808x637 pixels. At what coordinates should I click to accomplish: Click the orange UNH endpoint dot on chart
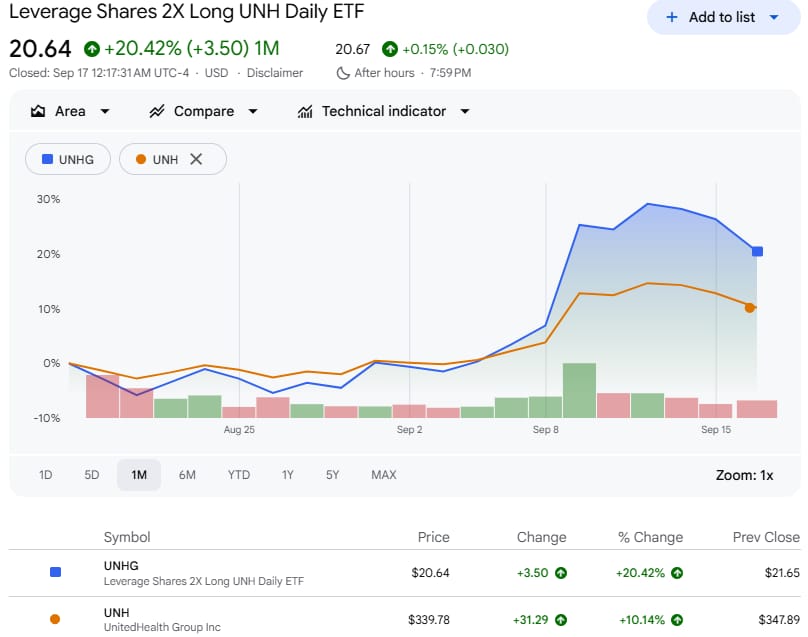[750, 308]
